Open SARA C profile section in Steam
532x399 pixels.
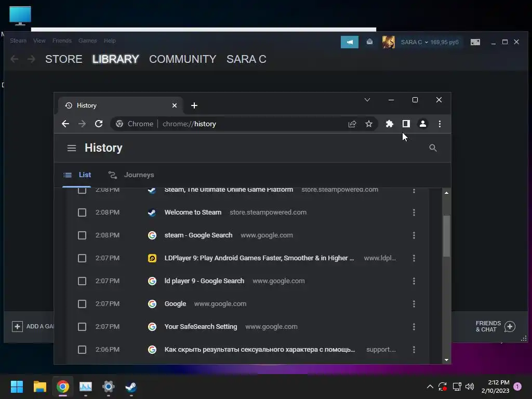pos(246,59)
